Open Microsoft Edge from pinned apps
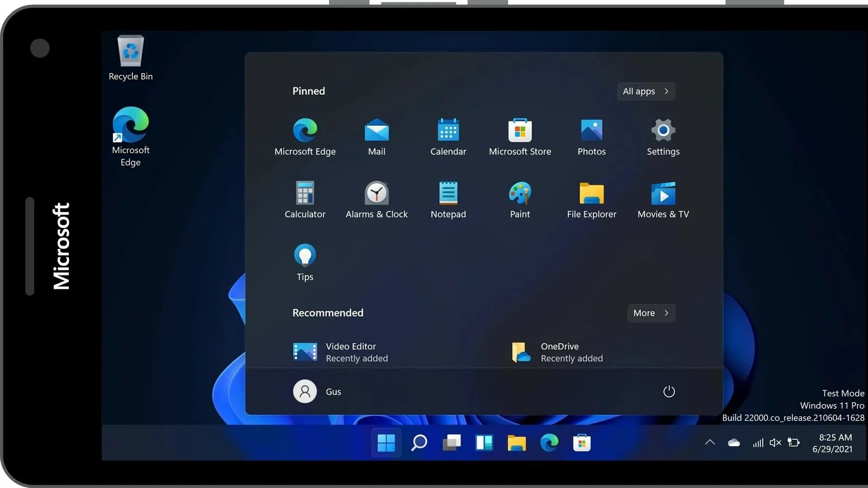This screenshot has height=488, width=868. (305, 137)
